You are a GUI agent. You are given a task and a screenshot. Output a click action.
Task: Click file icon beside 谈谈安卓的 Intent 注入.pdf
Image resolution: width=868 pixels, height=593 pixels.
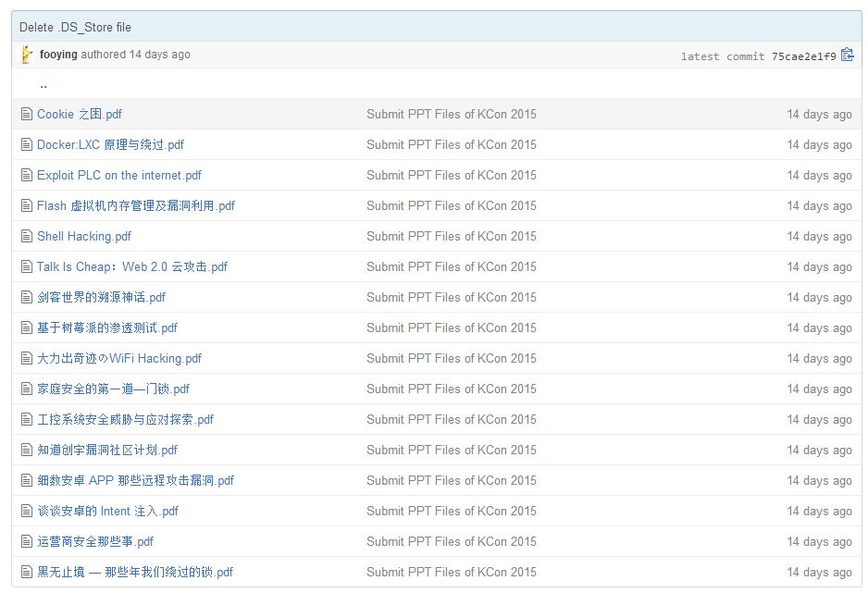pyautogui.click(x=26, y=511)
